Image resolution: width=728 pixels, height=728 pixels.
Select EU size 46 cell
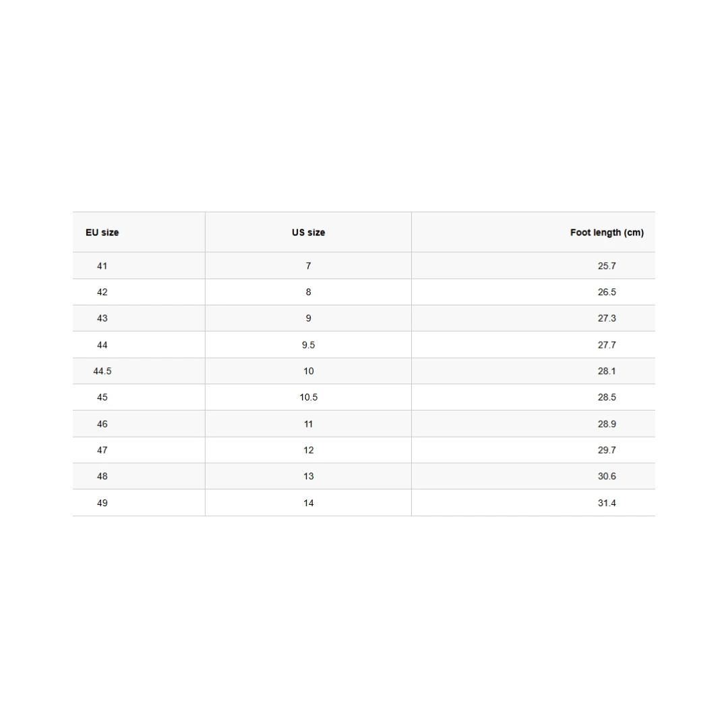pos(102,424)
